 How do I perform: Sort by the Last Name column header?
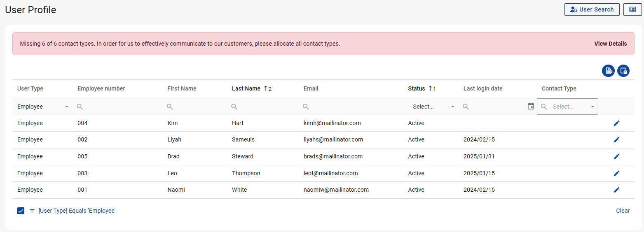(x=246, y=88)
